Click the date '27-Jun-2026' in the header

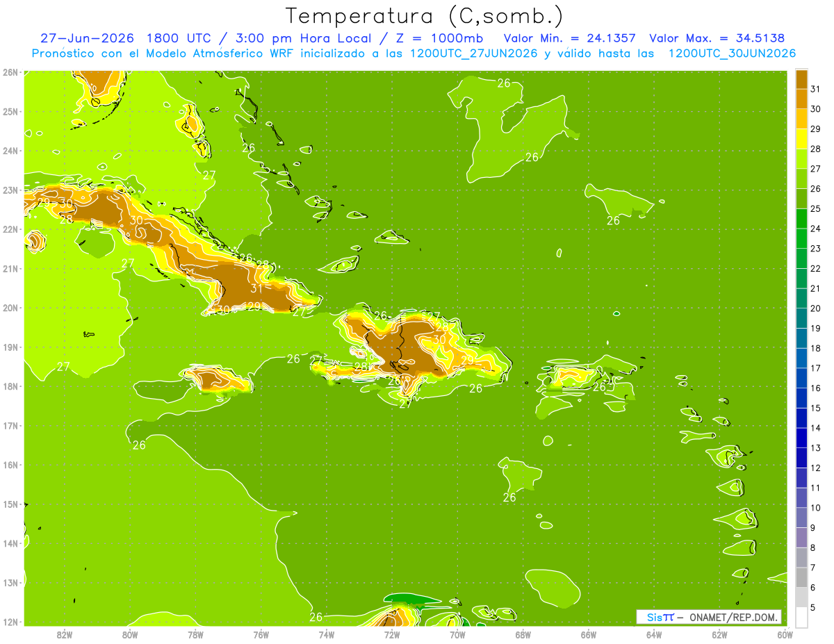[87, 38]
